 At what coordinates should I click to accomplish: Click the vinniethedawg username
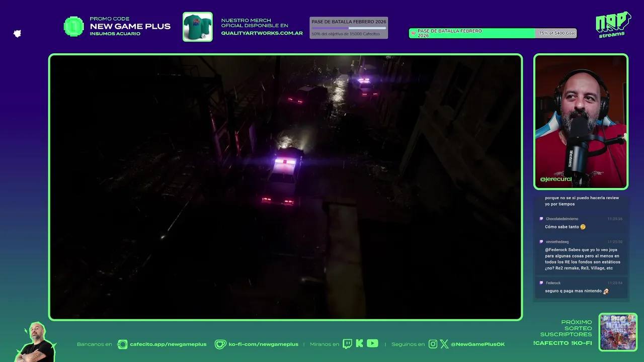557,242
